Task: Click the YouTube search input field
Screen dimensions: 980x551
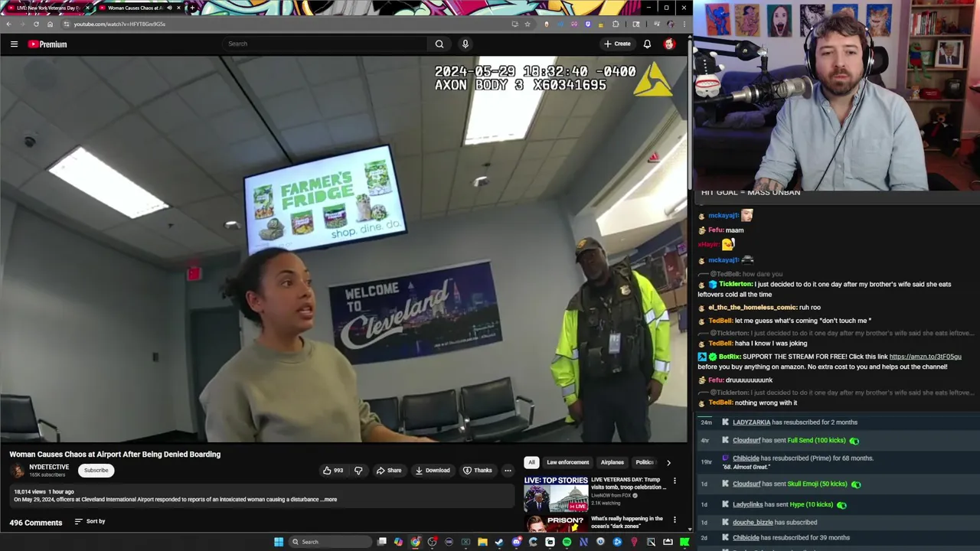Action: pos(325,44)
